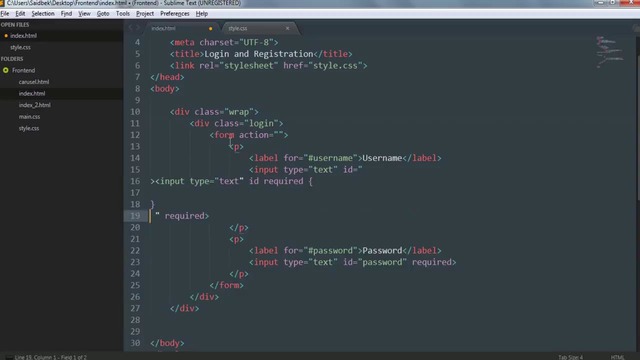Click the status bar panel-switcher icon
This screenshot has width=640, height=360.
pyautogui.click(x=8, y=357)
